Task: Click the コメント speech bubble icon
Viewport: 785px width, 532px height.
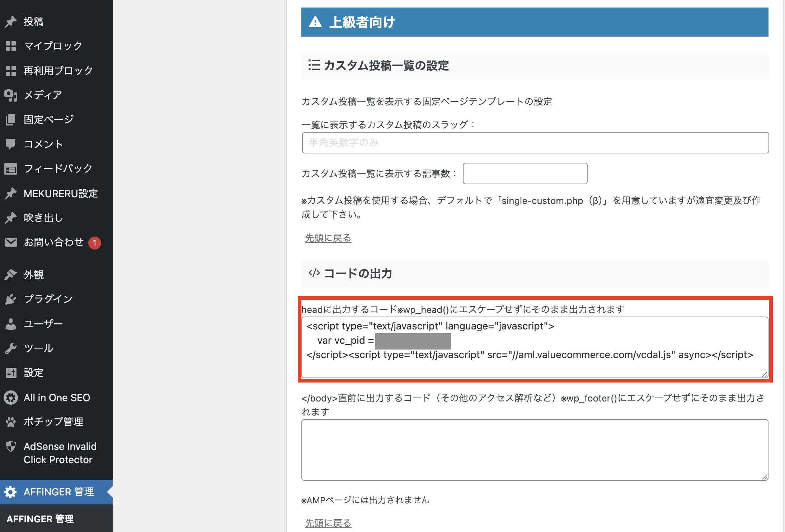Action: [11, 144]
